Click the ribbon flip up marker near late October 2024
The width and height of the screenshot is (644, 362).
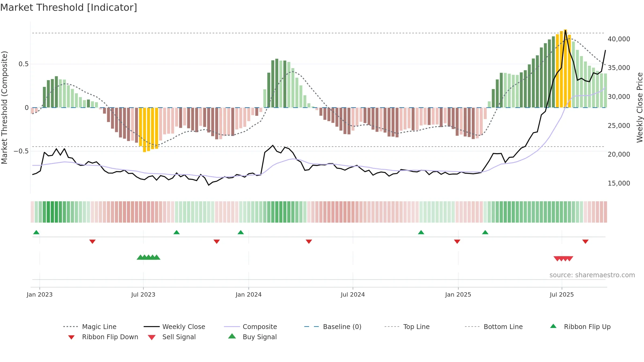pos(421,232)
